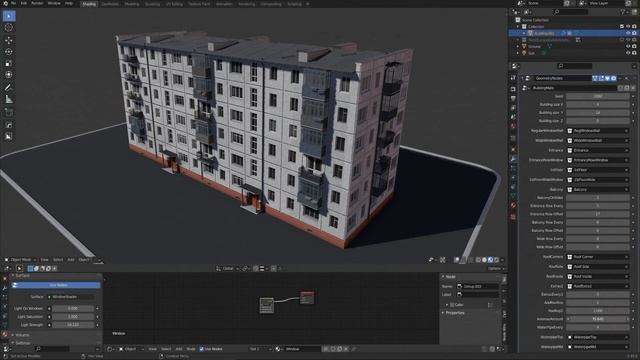Select the Rotate tool

9,52
